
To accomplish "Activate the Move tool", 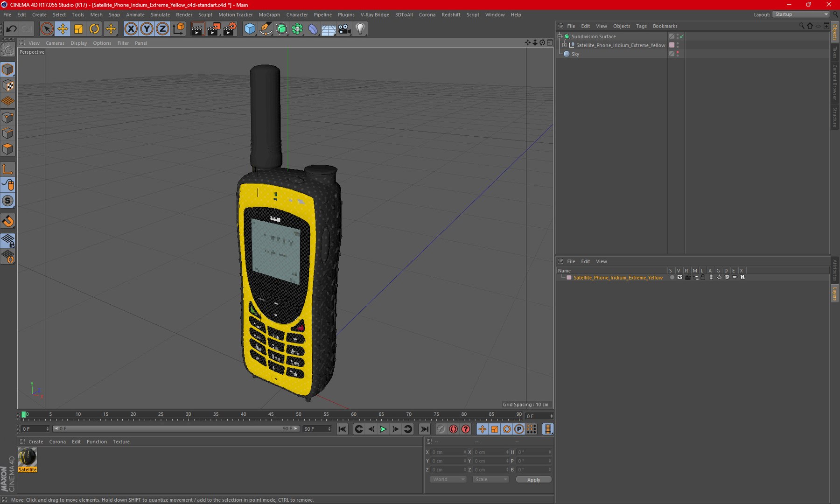I will point(63,29).
